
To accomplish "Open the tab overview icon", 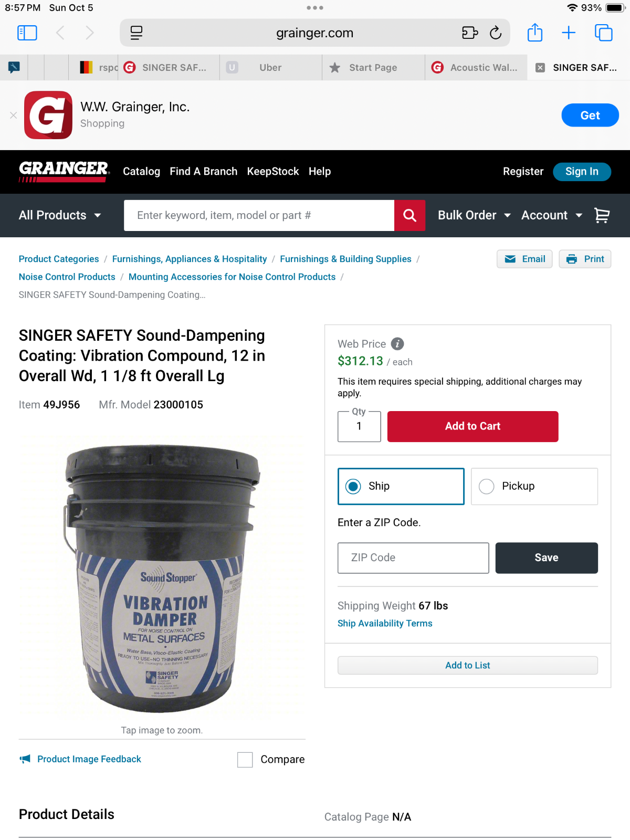I will 603,33.
